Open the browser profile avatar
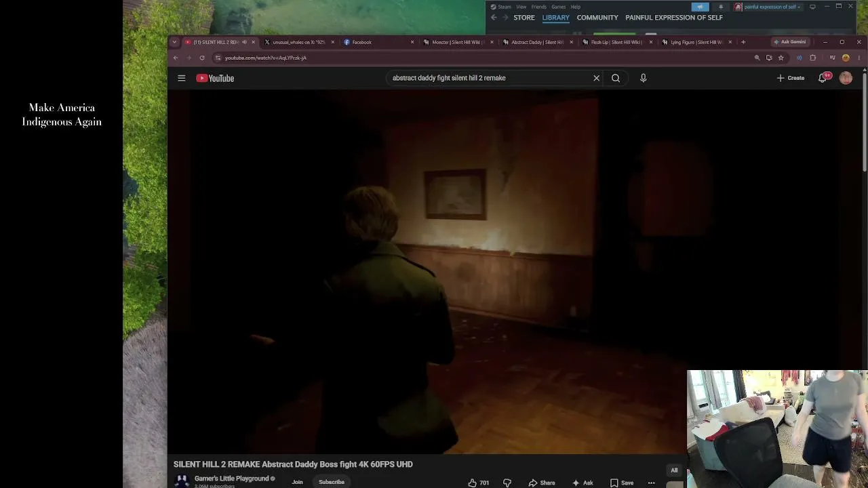 846,58
